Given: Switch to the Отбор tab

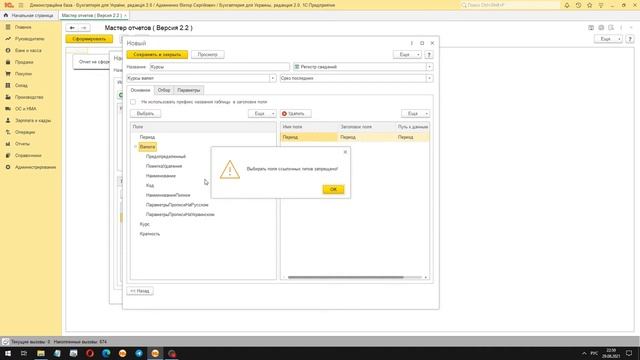Looking at the screenshot, I should pyautogui.click(x=164, y=90).
